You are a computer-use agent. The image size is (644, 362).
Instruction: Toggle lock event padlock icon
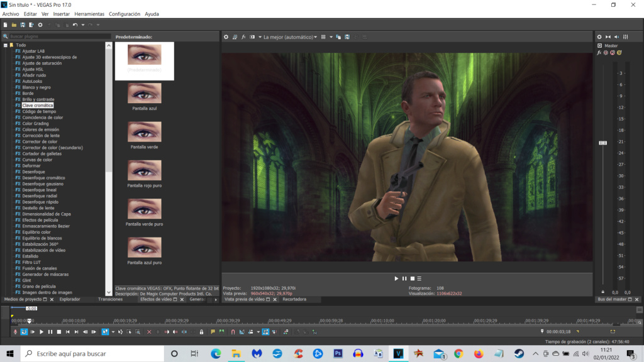click(201, 332)
